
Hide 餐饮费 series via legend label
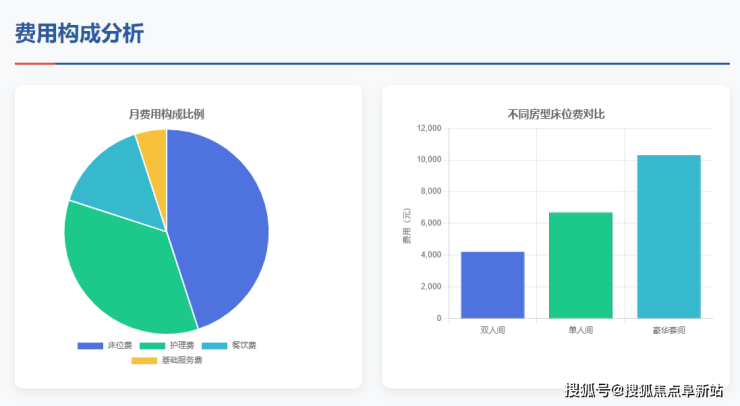tap(243, 345)
